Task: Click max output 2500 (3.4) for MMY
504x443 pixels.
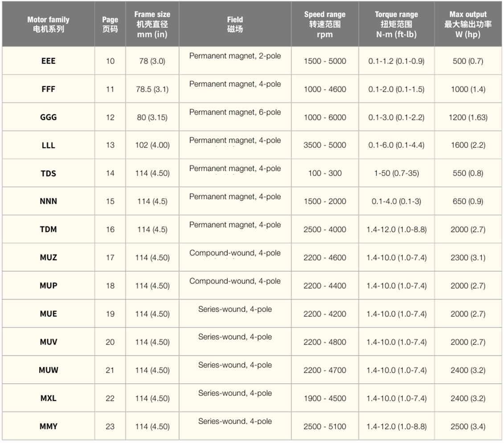Action: pos(468,426)
